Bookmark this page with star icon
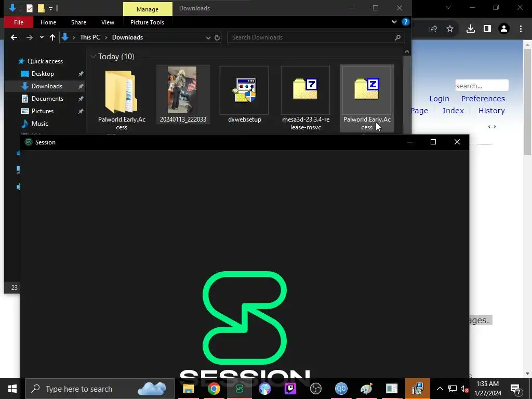Screen dimensions: 532x399 click(450, 29)
